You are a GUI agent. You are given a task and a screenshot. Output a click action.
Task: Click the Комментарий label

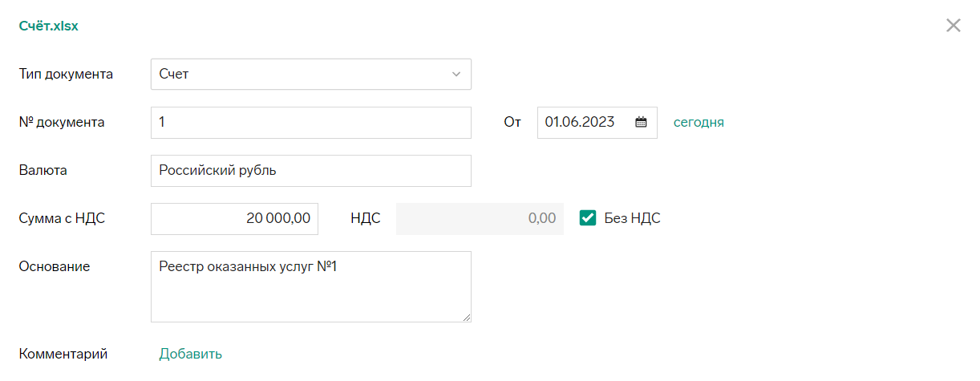click(x=63, y=354)
